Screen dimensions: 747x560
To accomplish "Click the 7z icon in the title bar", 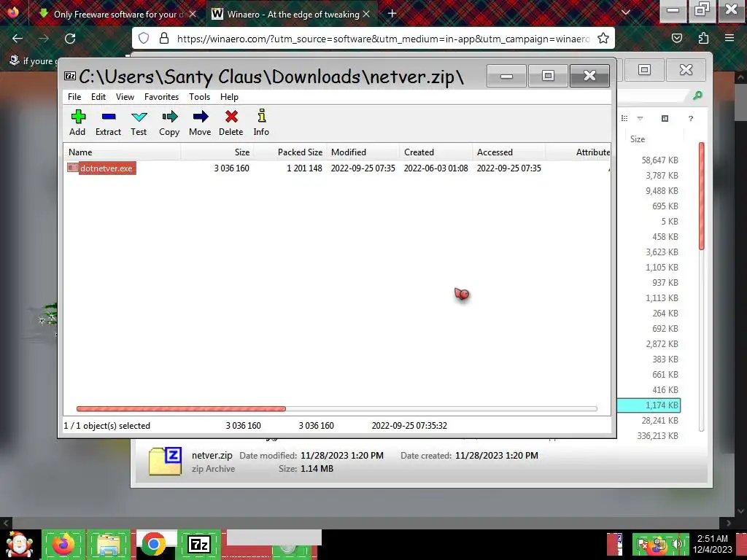I will 70,76.
